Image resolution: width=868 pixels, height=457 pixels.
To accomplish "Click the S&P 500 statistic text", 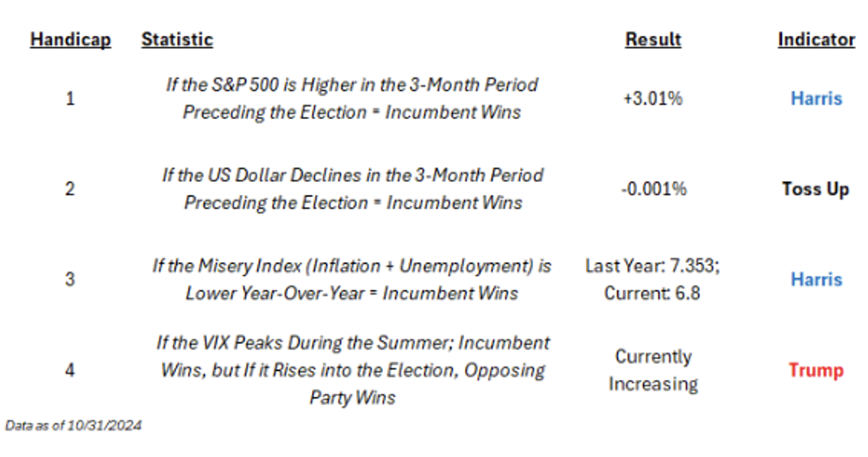I will tap(352, 98).
